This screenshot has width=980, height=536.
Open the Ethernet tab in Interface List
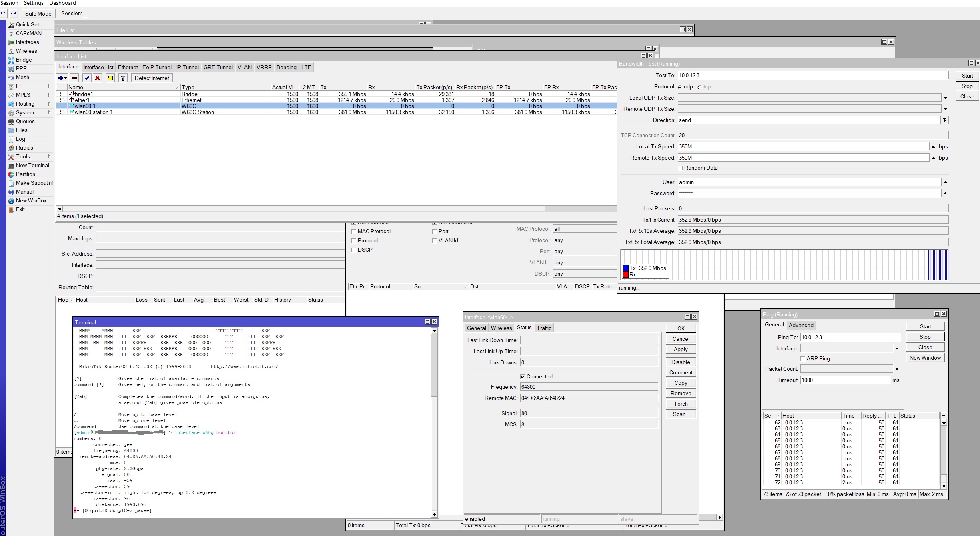point(128,67)
